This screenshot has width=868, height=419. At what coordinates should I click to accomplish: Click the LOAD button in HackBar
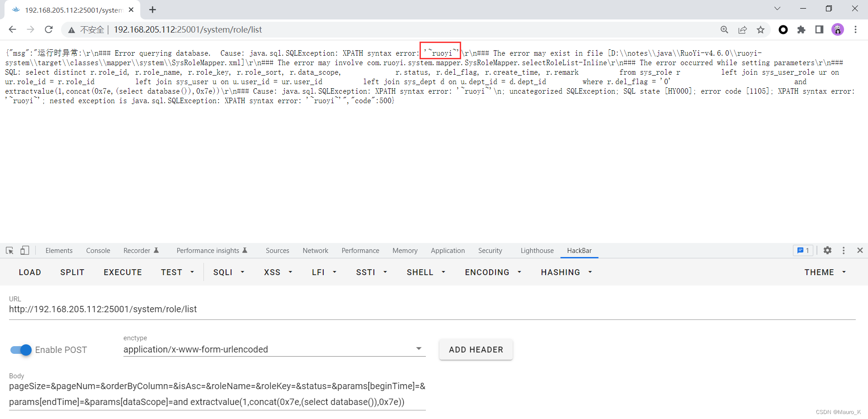pos(30,272)
